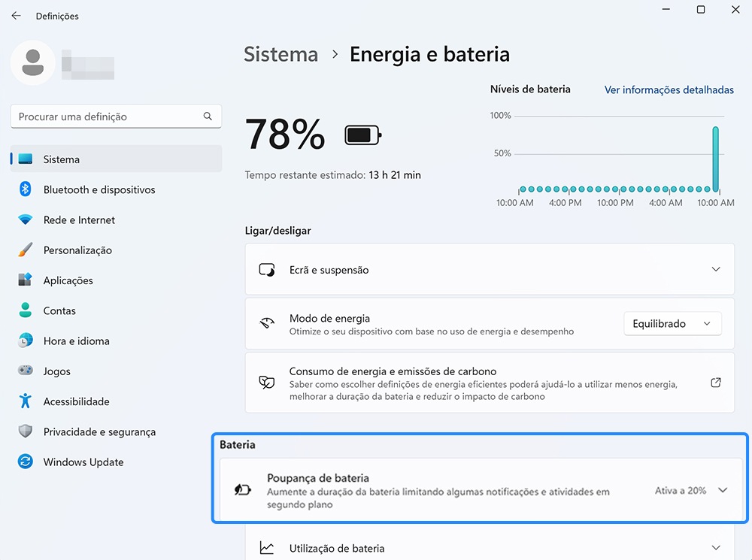Open Windows Update page
Viewport: 752px width, 560px height.
click(116, 462)
